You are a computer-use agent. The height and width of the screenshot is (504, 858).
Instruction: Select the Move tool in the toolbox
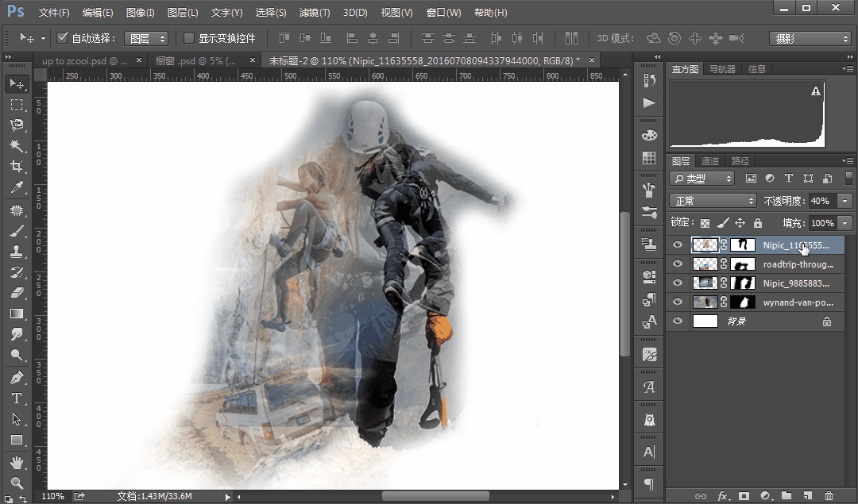pyautogui.click(x=17, y=83)
